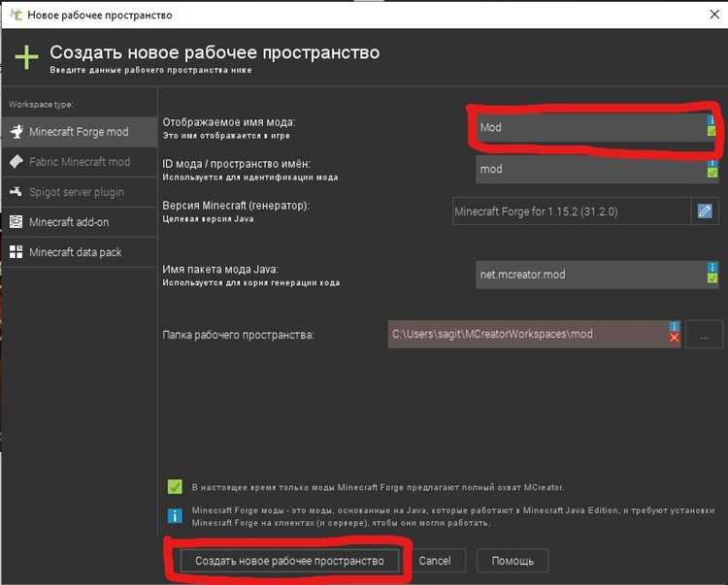Image resolution: width=728 pixels, height=585 pixels.
Task: Click the Spigot faucet icon
Action: (17, 191)
